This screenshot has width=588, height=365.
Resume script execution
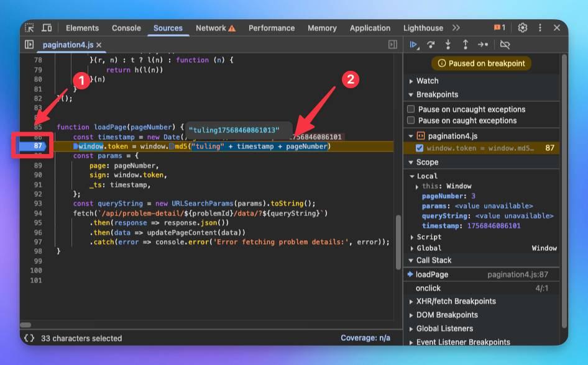414,45
